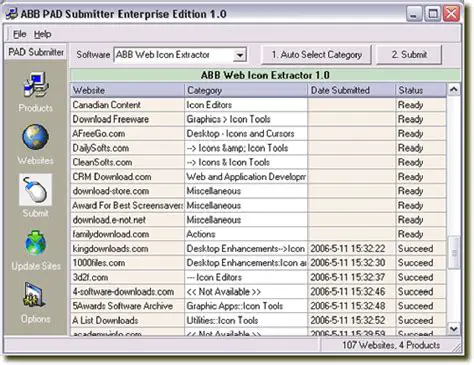Select the 5Awards Software Archive row
The height and width of the screenshot is (365, 474).
pyautogui.click(x=258, y=306)
